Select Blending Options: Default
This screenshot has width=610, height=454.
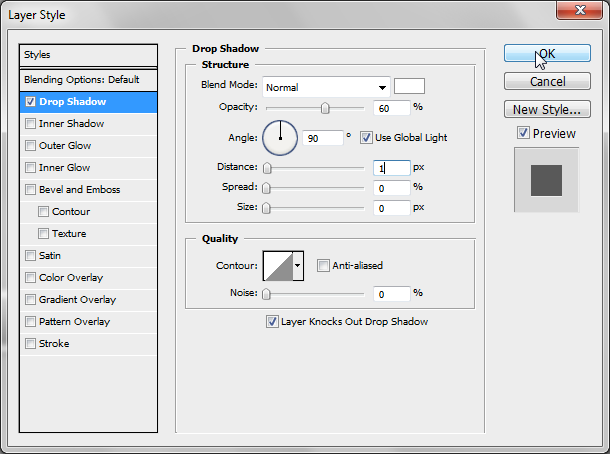click(x=88, y=80)
